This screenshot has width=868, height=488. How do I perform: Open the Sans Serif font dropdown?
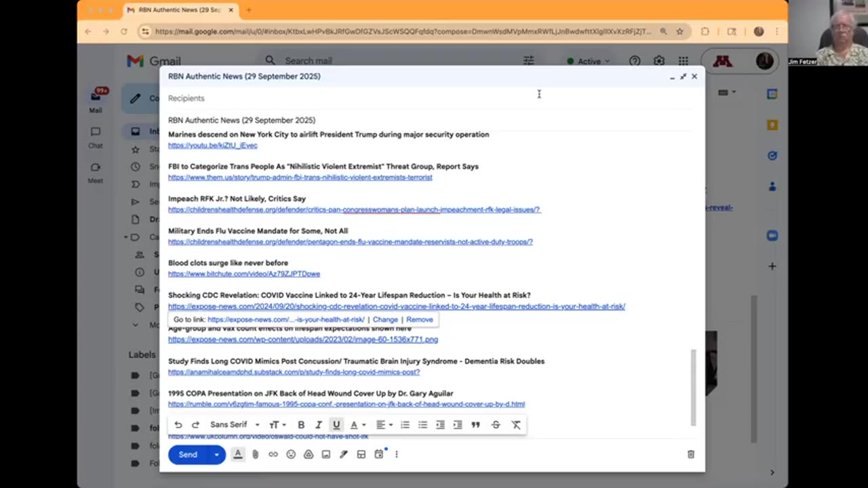[235, 425]
